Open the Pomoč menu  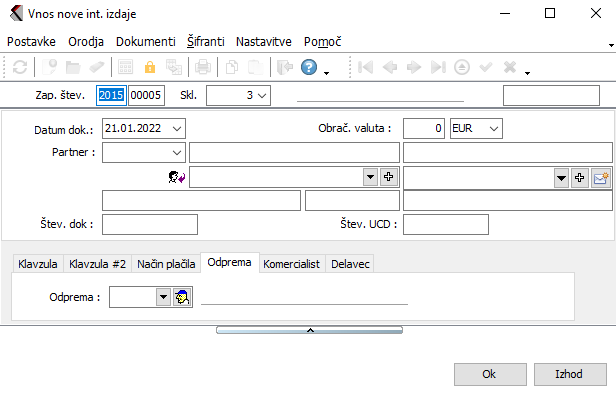click(x=323, y=42)
